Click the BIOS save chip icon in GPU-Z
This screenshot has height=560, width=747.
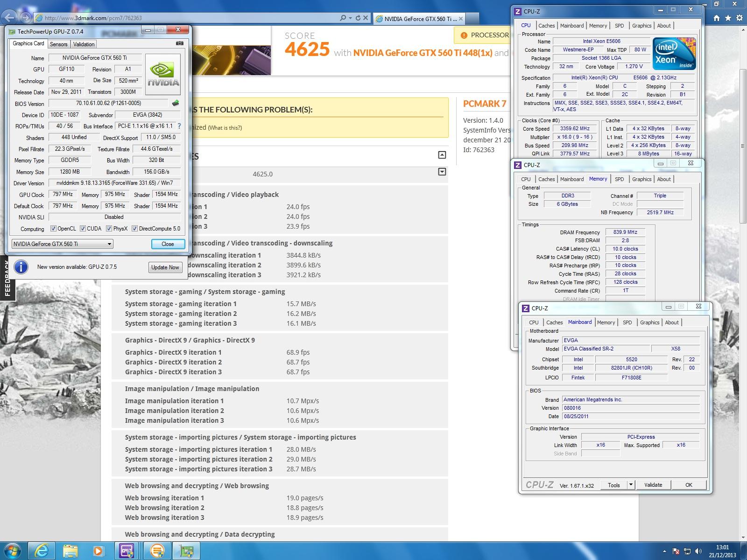click(x=176, y=103)
